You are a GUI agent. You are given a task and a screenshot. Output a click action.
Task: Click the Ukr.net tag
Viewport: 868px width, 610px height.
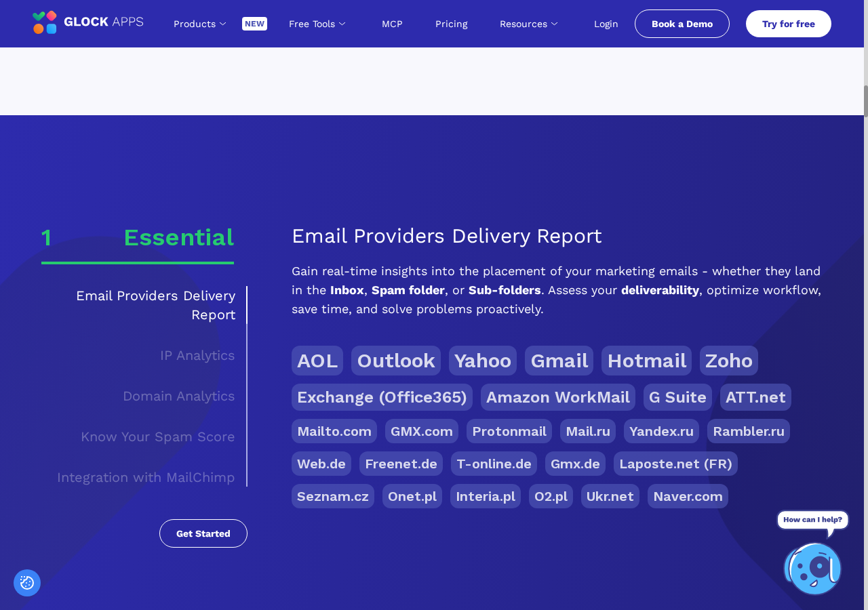610,496
